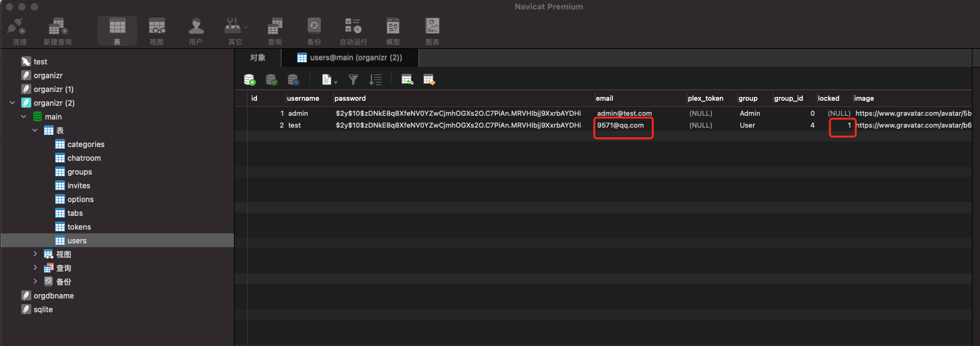Open the 连接 (Connection) toolbar button
980x346 pixels.
(x=20, y=31)
